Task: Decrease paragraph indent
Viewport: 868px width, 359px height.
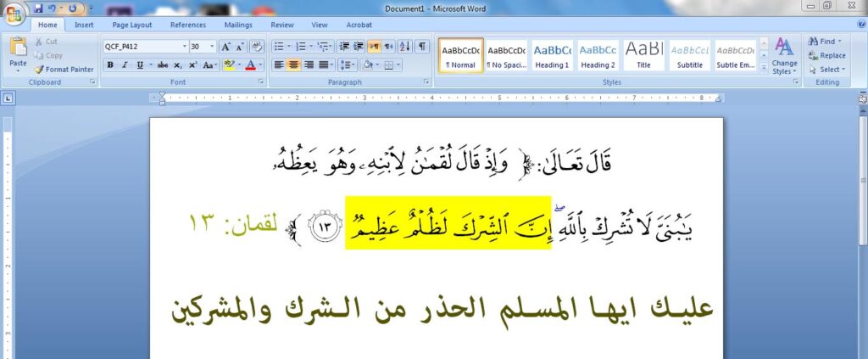Action: coord(344,47)
